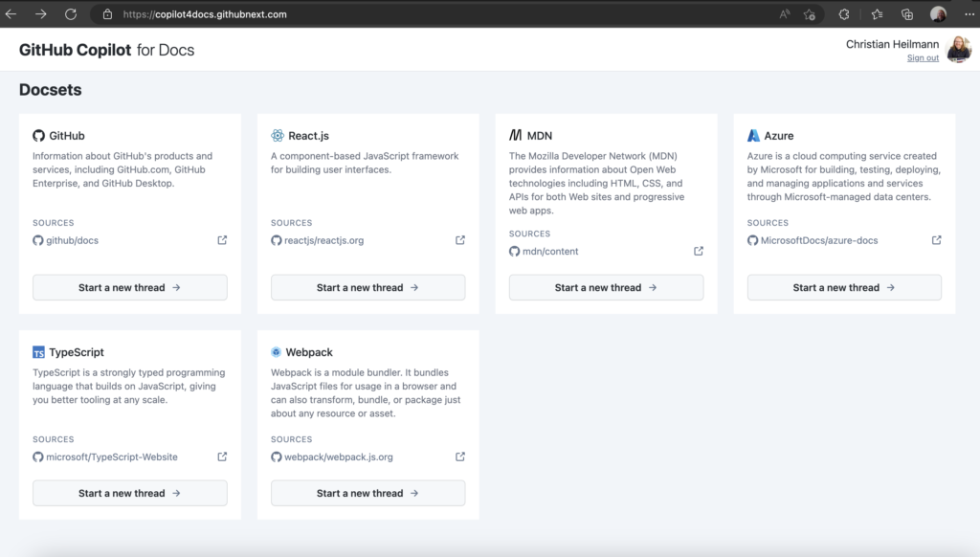This screenshot has height=557, width=980.
Task: Click external link icon beside microsoft/TypeScript-Website
Action: (222, 457)
